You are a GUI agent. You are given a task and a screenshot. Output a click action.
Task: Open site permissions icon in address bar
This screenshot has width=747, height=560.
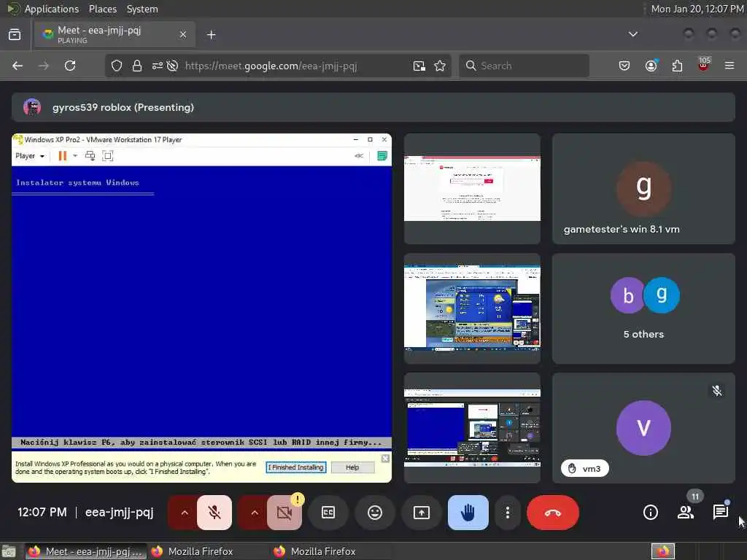tap(158, 66)
